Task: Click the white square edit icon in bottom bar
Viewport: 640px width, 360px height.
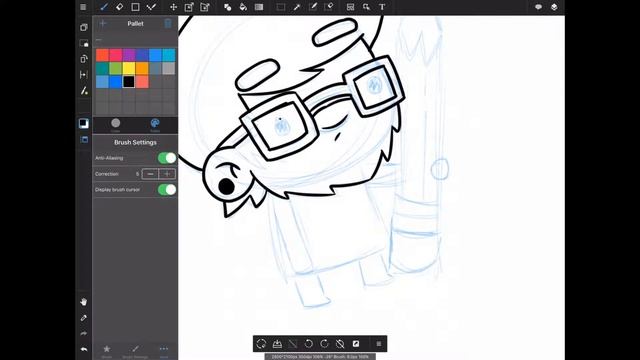Action: 356,344
